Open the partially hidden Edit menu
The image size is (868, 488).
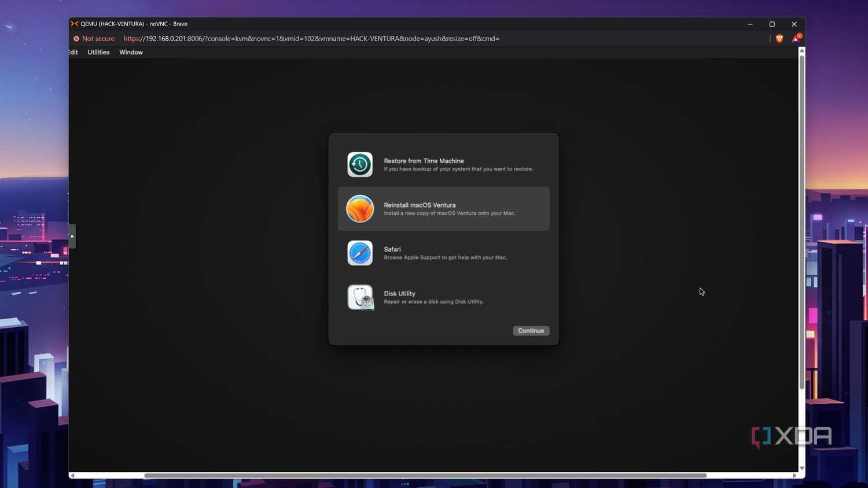tap(73, 52)
